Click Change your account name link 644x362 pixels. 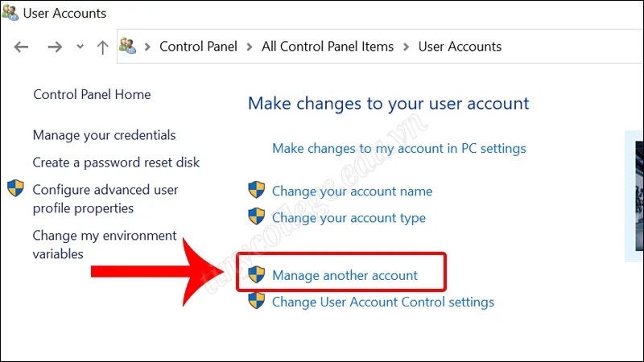[353, 191]
